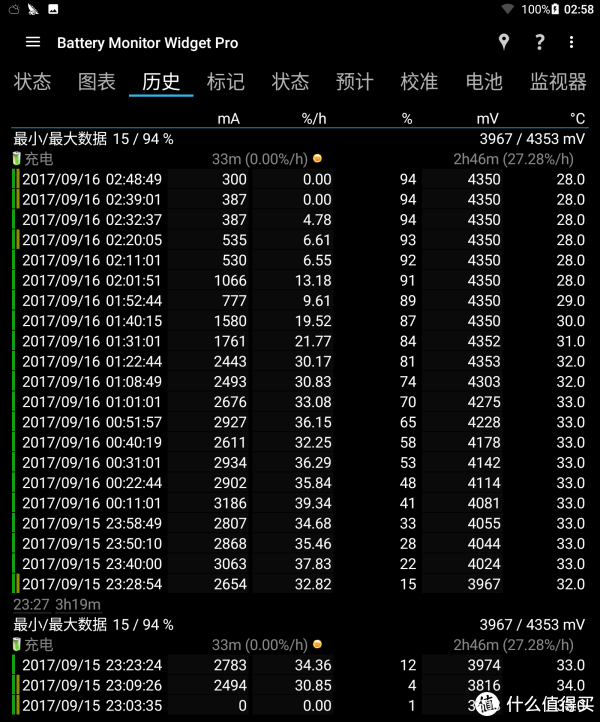
Task: Tap the upper 2h46m (27.28%/h) summary
Action: [x=513, y=159]
